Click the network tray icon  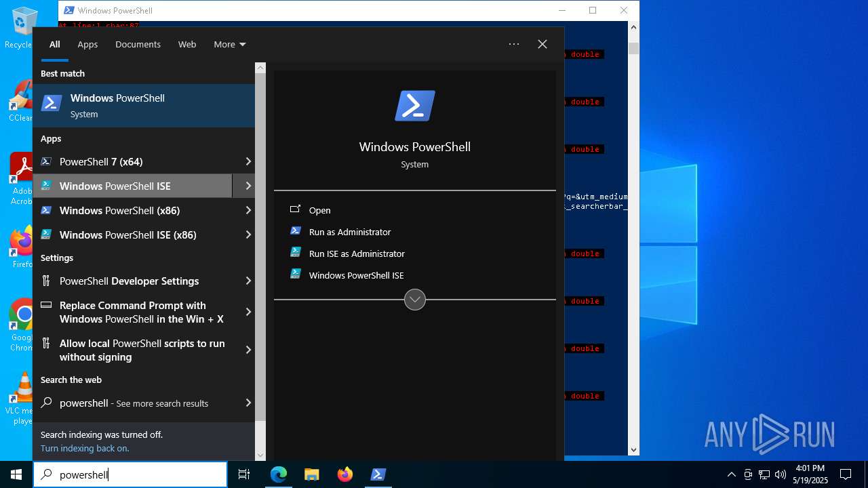pos(764,474)
